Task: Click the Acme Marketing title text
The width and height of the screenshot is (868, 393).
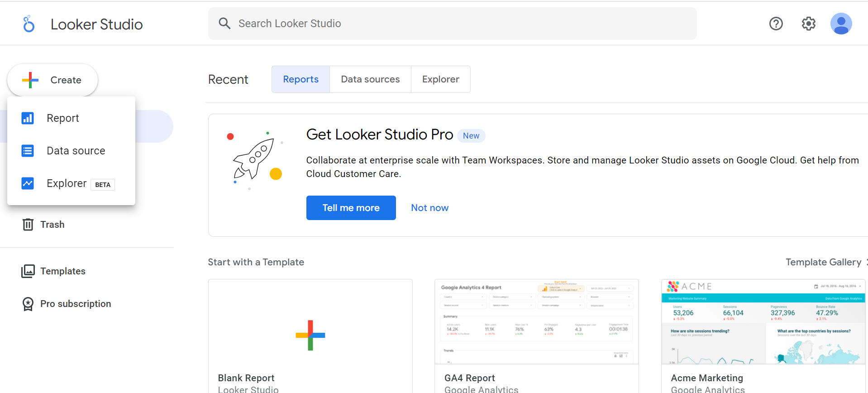Action: point(707,378)
